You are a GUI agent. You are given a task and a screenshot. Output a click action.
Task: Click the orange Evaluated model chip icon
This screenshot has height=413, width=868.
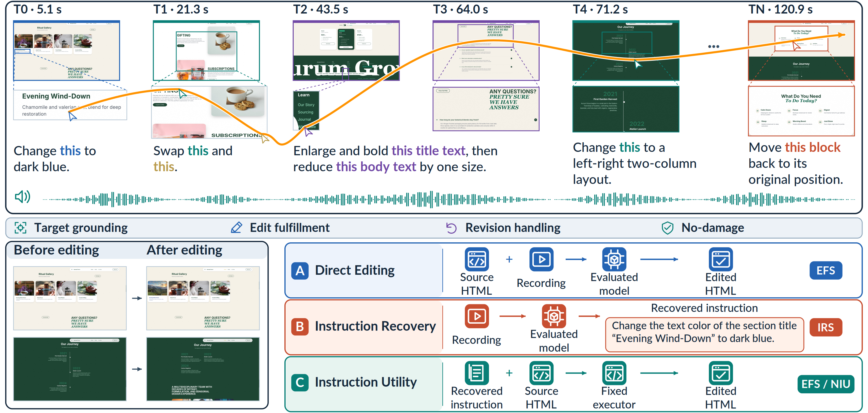click(554, 316)
